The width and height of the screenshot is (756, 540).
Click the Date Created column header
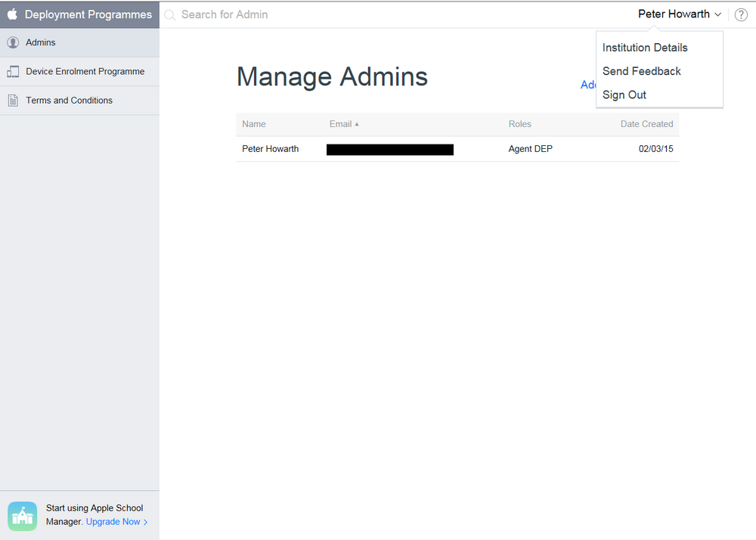[646, 124]
